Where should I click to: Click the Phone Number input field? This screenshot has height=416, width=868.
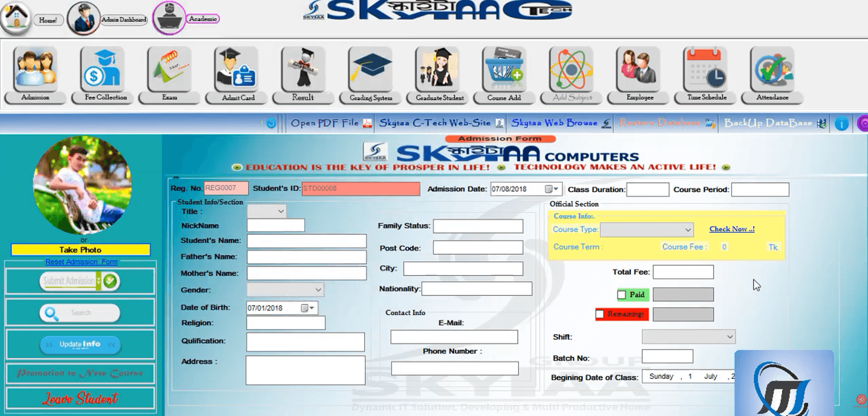[x=455, y=368]
